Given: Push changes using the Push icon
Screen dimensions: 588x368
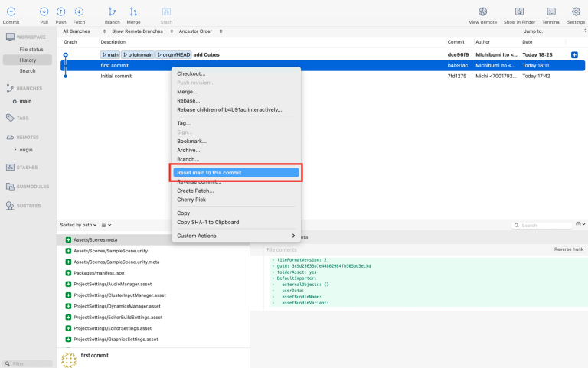Looking at the screenshot, I should (x=61, y=11).
